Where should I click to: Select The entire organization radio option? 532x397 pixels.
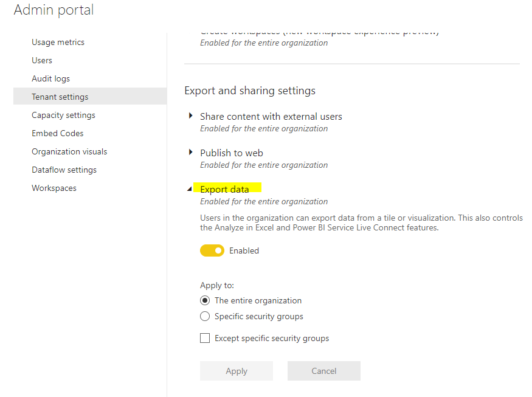tap(205, 300)
